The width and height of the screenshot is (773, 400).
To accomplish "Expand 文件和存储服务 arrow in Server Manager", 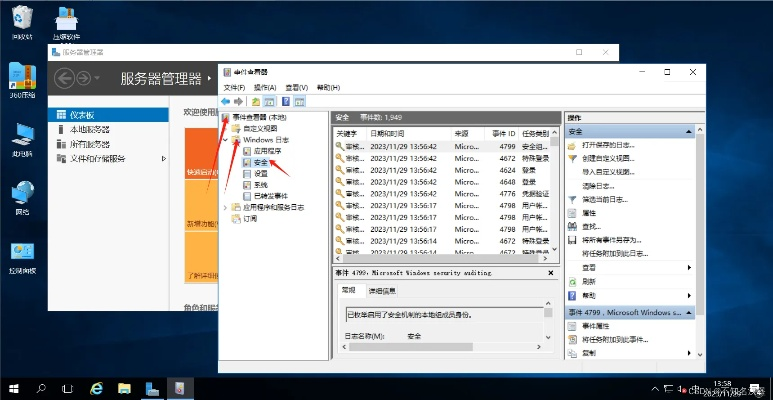I will point(164,159).
